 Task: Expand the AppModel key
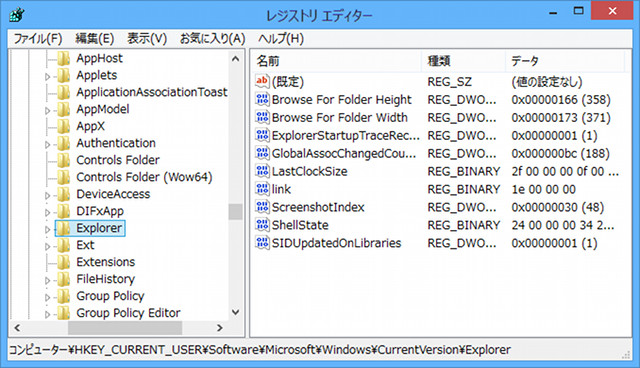(x=47, y=111)
